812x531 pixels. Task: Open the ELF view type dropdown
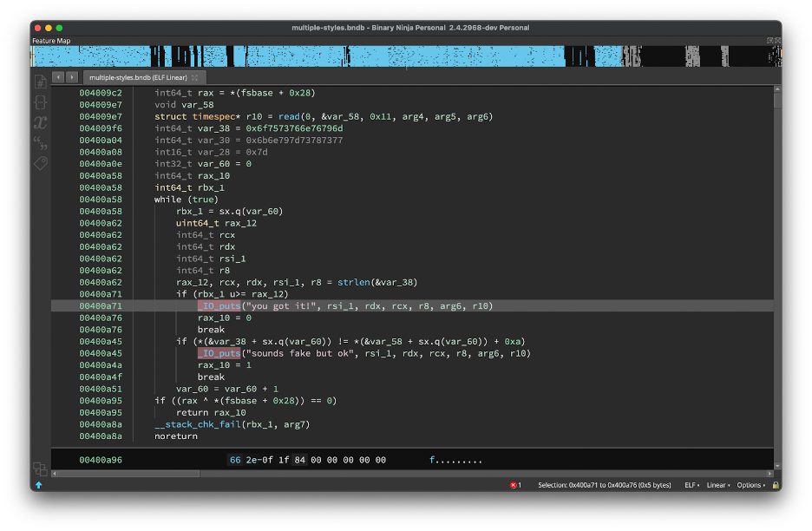click(x=692, y=485)
